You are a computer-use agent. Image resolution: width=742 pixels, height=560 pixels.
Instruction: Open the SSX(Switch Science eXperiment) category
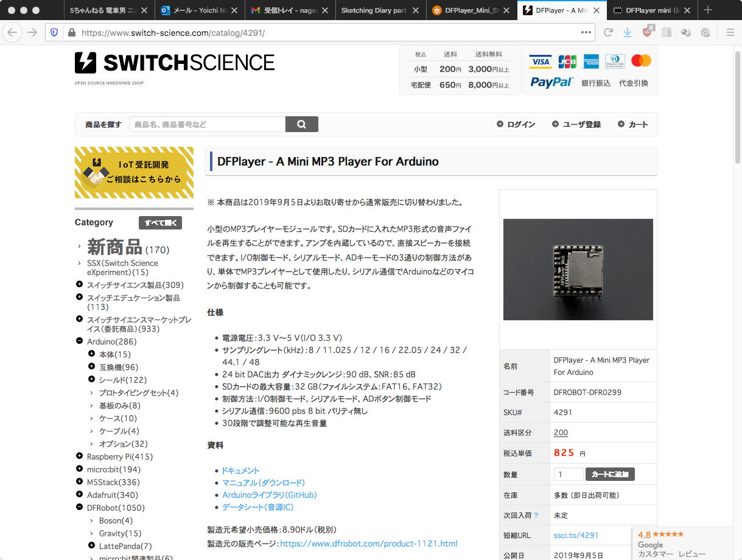tap(122, 268)
